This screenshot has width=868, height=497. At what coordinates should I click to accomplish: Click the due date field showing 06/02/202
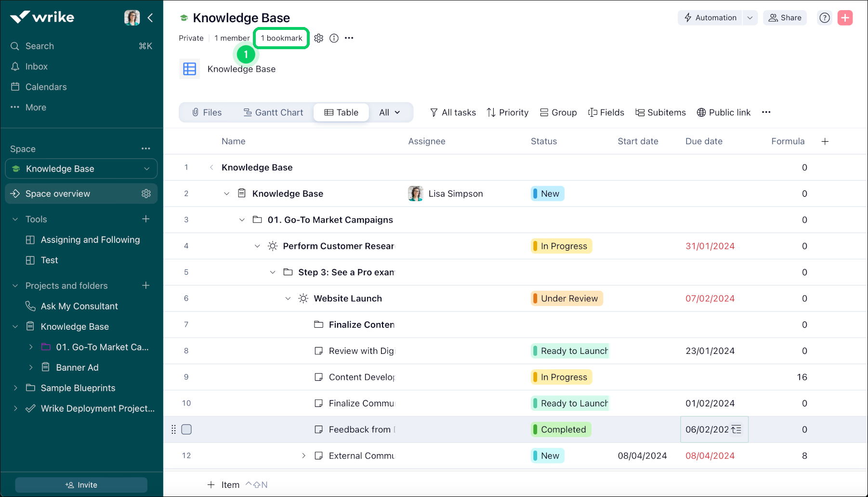706,429
